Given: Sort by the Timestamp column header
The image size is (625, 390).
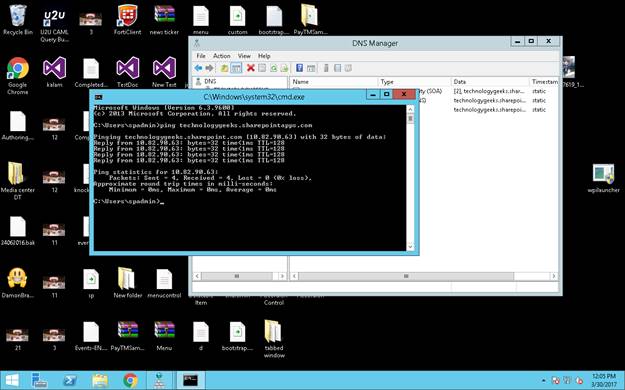Looking at the screenshot, I should click(x=544, y=81).
